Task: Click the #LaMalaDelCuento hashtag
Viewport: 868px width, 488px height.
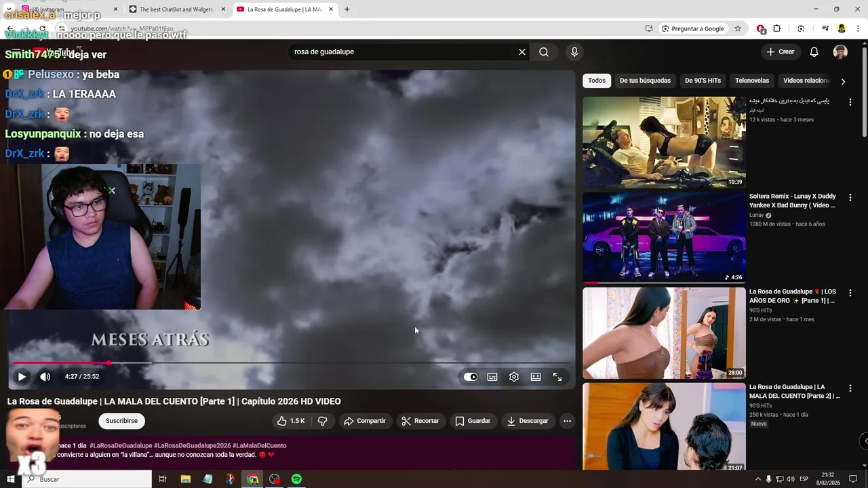Action: coord(260,445)
